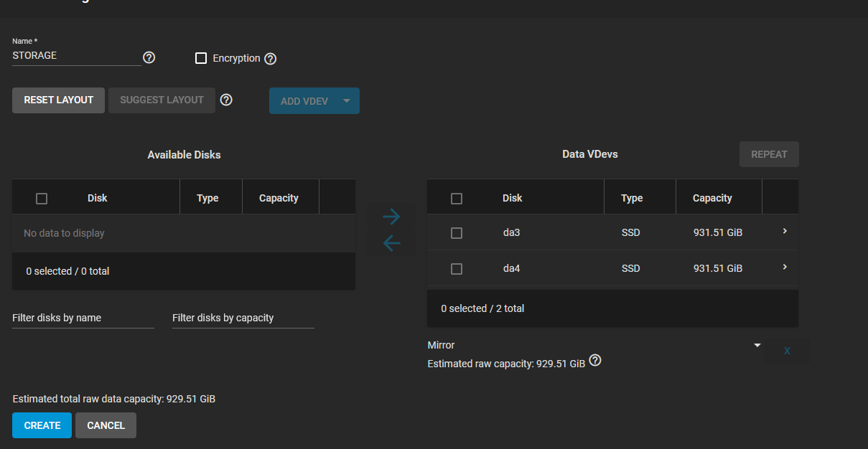868x449 pixels.
Task: Sort Data VDevs by Type column
Action: point(632,198)
